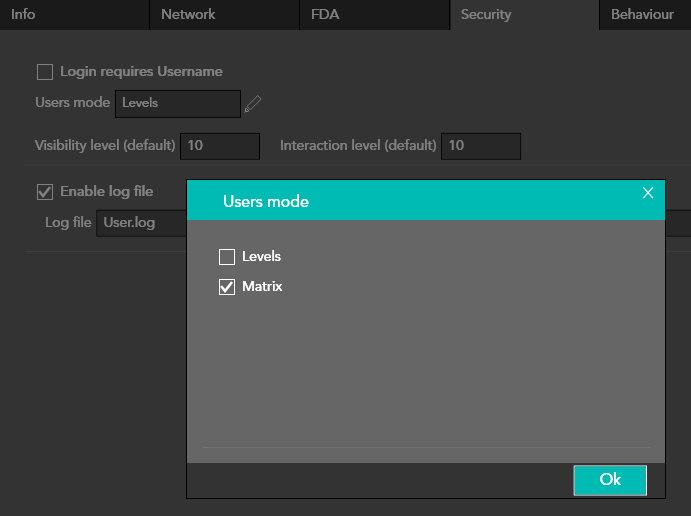Enable the Login requires Username checkbox
This screenshot has height=516, width=691.
(45, 72)
